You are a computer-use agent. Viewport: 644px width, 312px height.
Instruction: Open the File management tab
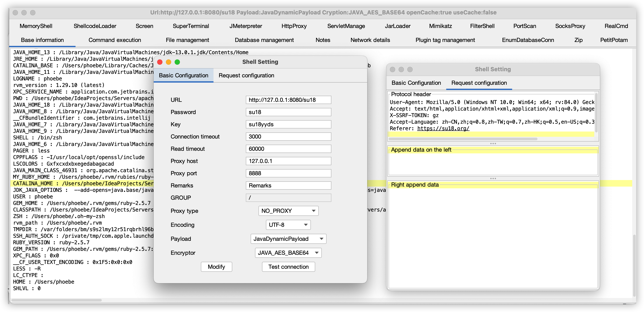187,40
